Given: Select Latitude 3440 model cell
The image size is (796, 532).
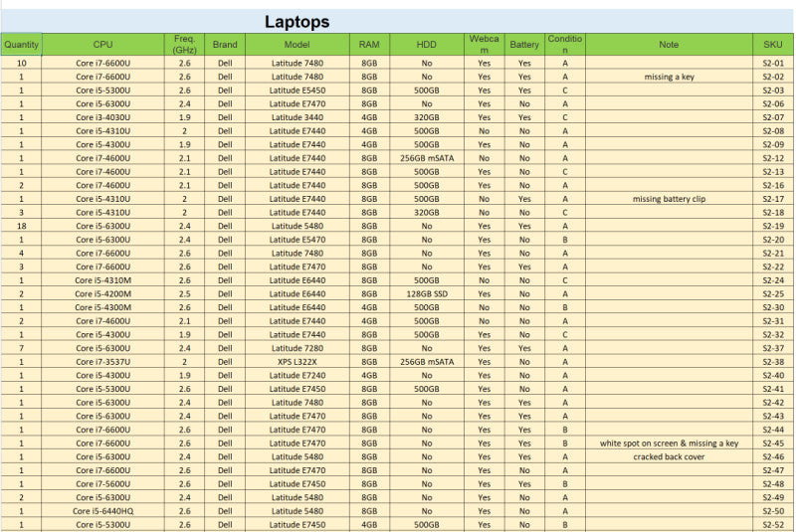Looking at the screenshot, I should point(298,117).
